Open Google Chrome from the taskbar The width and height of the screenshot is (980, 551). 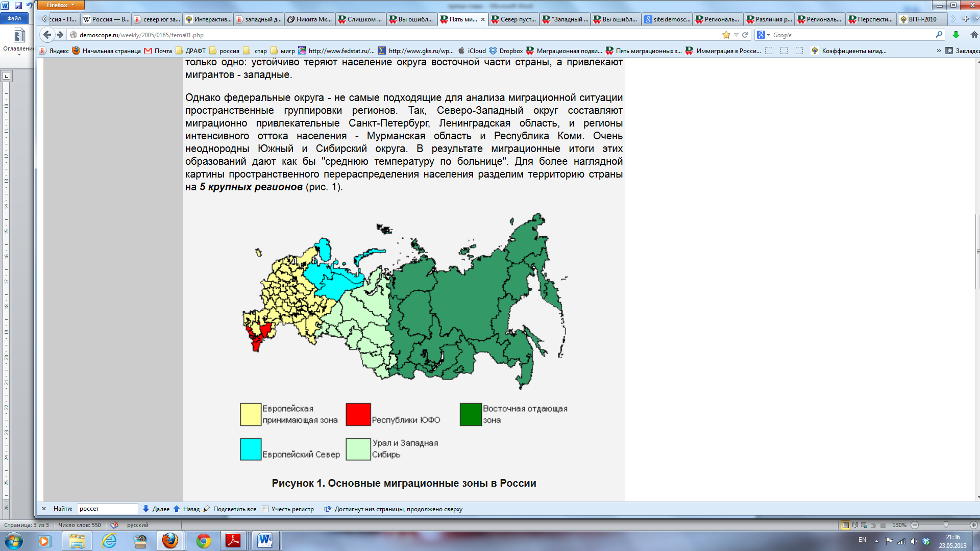tap(203, 541)
